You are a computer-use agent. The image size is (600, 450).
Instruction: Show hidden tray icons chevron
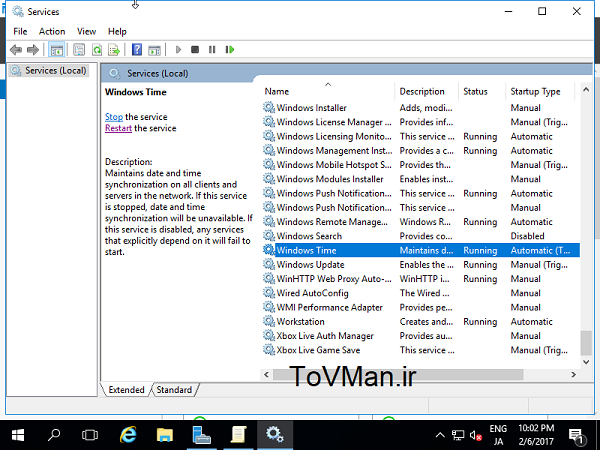pos(440,435)
